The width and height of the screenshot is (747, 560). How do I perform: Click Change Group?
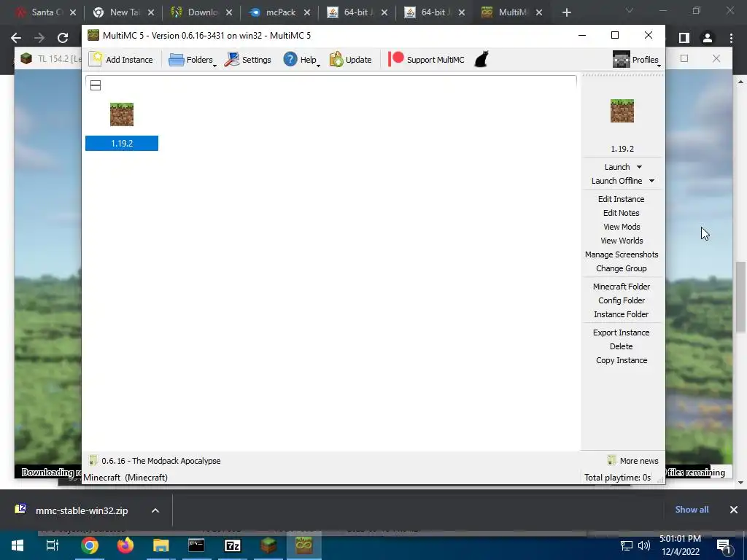(x=622, y=268)
